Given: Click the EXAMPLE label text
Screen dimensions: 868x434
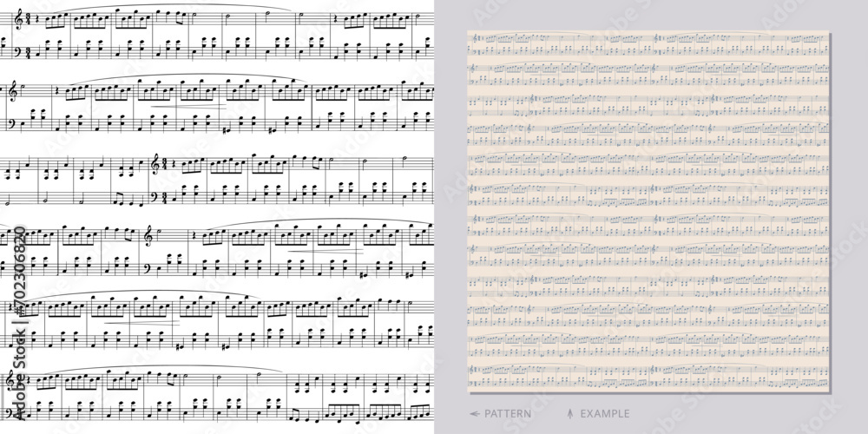Looking at the screenshot, I should pos(604,413).
